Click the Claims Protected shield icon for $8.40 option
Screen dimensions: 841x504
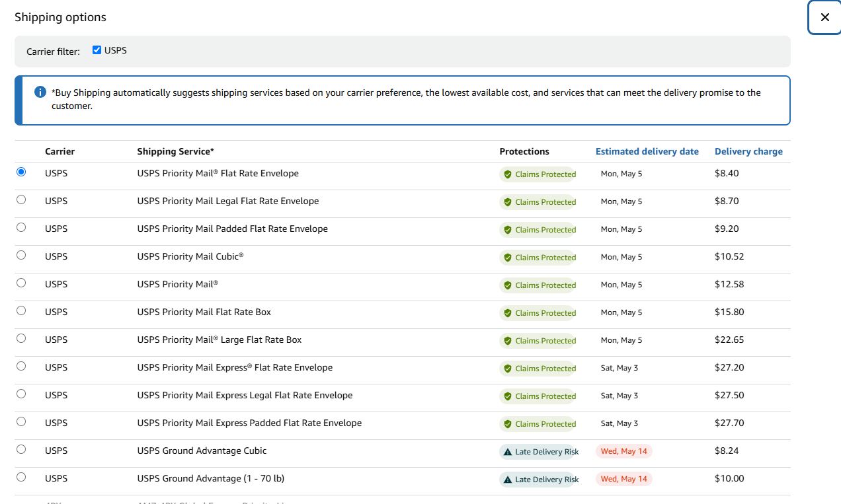[x=508, y=174]
